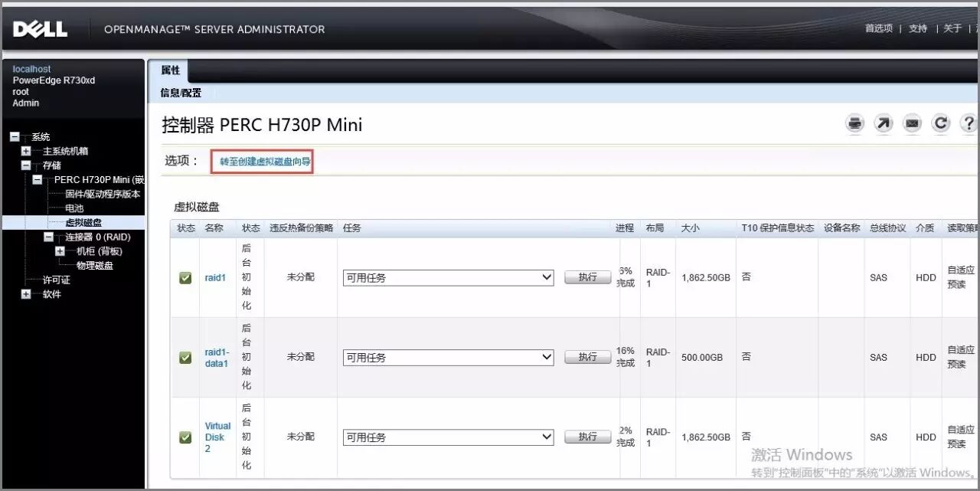
Task: Click the 500.00GB size cell
Action: tap(702, 358)
